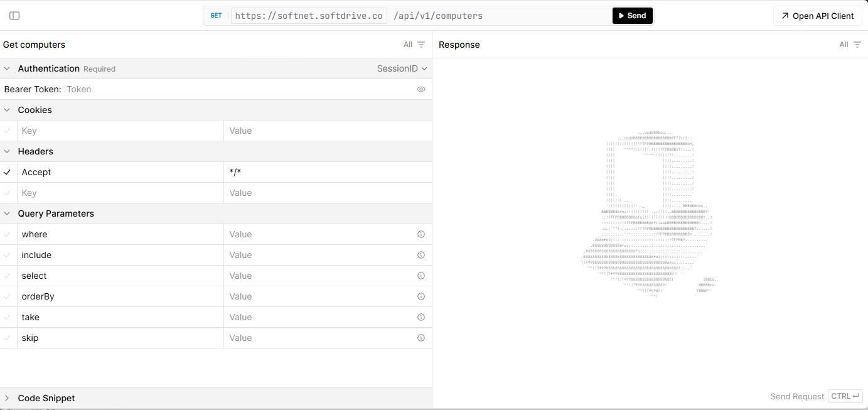The image size is (868, 410).
Task: Enable the include parameter checkbox
Action: click(x=8, y=255)
